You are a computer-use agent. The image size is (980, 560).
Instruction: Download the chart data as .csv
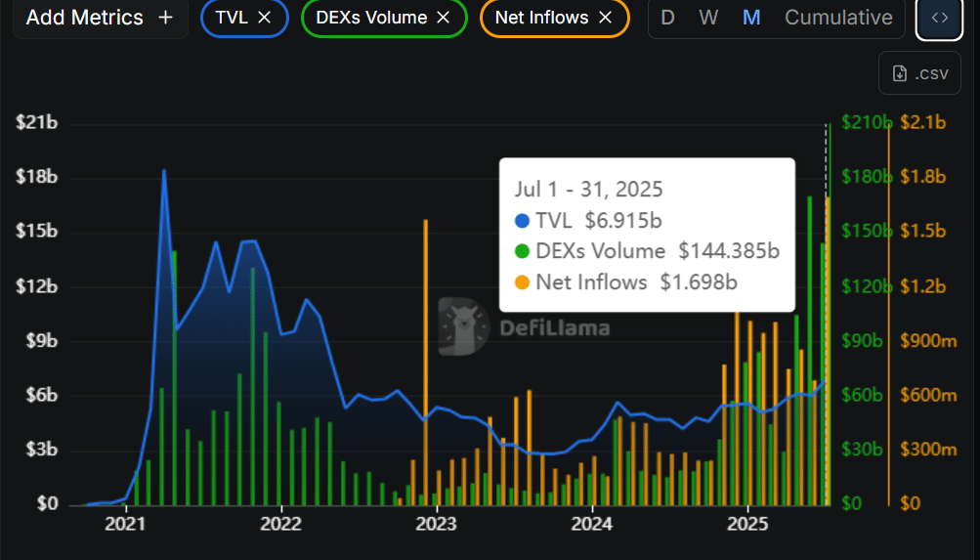(x=920, y=73)
